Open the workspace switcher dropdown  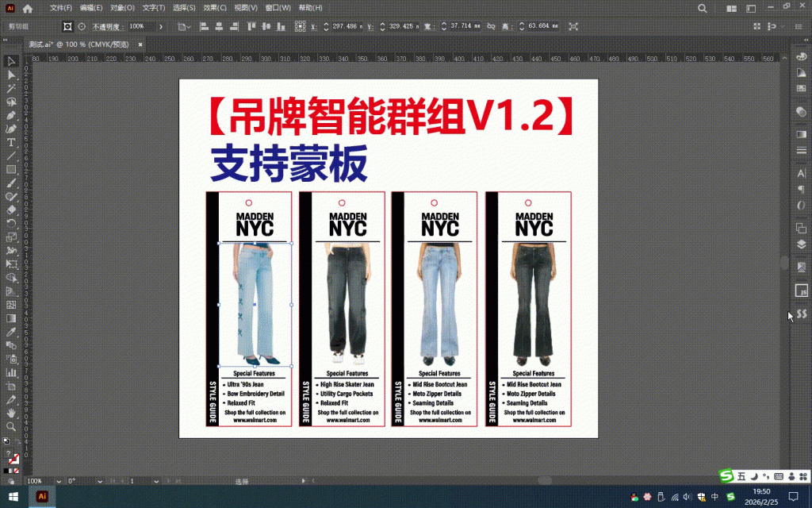pos(751,8)
